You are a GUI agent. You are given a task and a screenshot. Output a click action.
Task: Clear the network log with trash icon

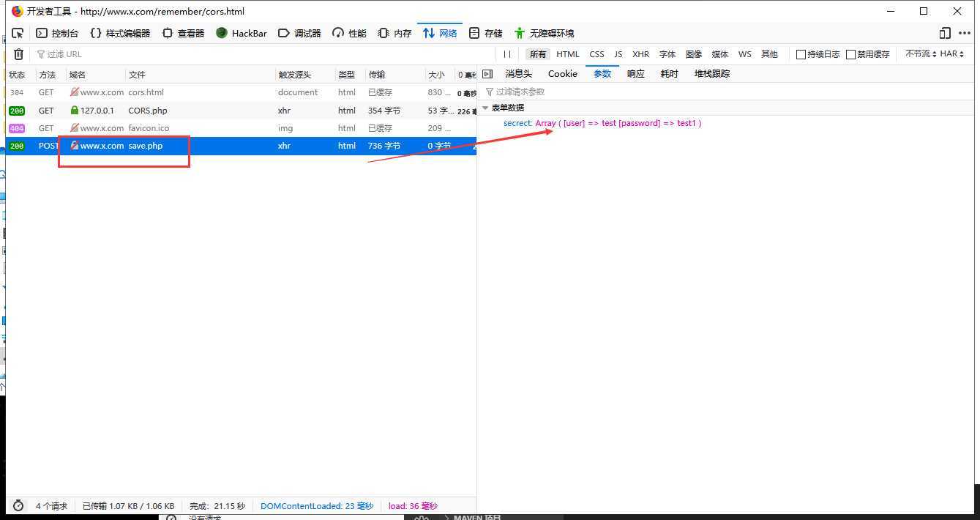18,54
